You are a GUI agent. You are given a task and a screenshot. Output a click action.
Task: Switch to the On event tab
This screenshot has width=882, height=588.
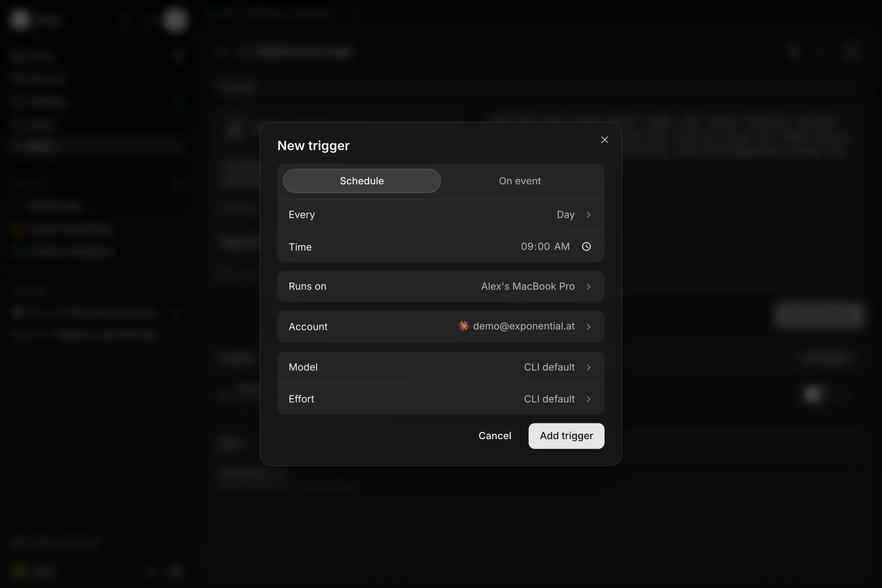[x=519, y=181]
